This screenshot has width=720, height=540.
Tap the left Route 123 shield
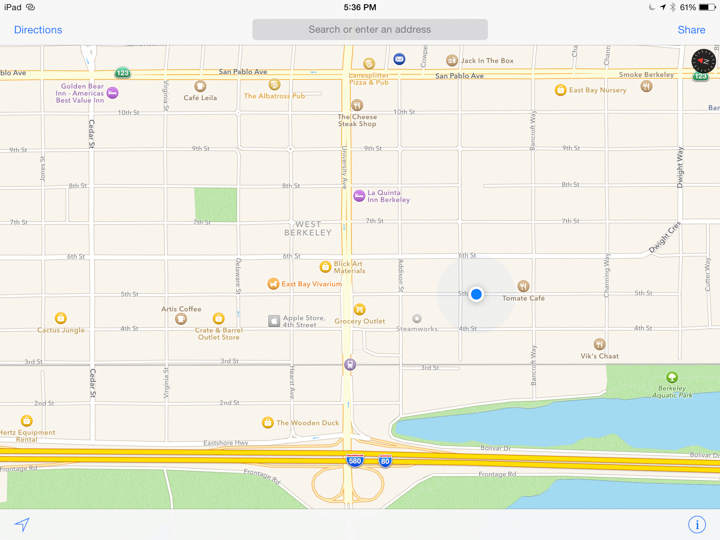(123, 73)
